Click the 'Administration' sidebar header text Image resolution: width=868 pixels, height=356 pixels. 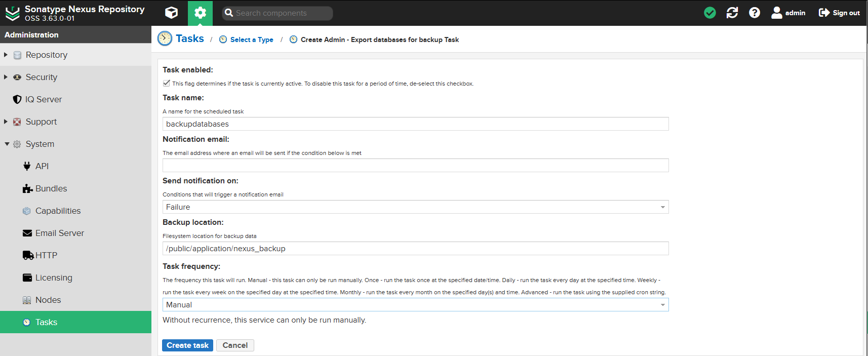coord(31,34)
